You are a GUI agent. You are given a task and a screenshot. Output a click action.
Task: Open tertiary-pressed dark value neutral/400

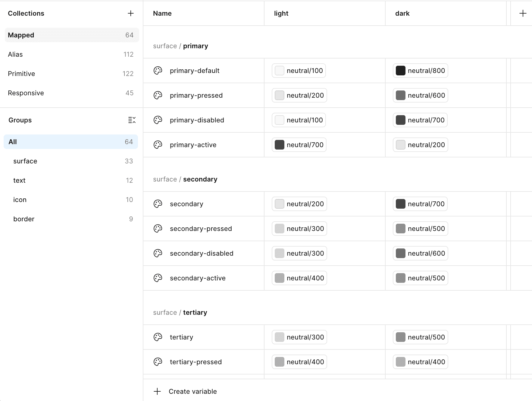pyautogui.click(x=421, y=362)
